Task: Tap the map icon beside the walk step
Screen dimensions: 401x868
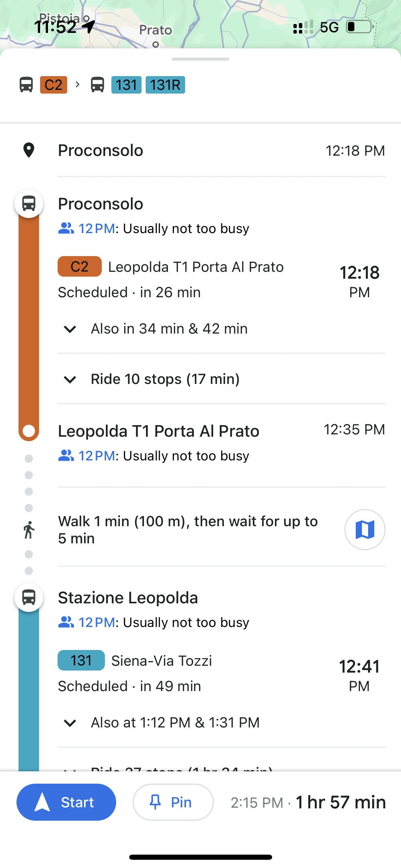Action: [365, 530]
